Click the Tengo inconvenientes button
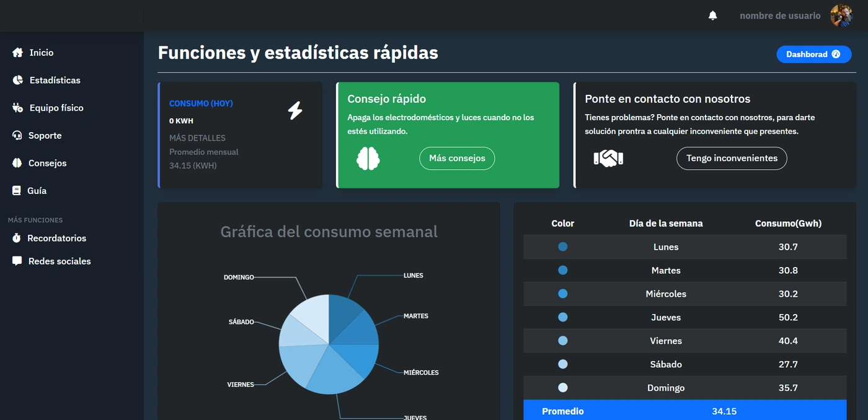The width and height of the screenshot is (868, 420). [732, 158]
